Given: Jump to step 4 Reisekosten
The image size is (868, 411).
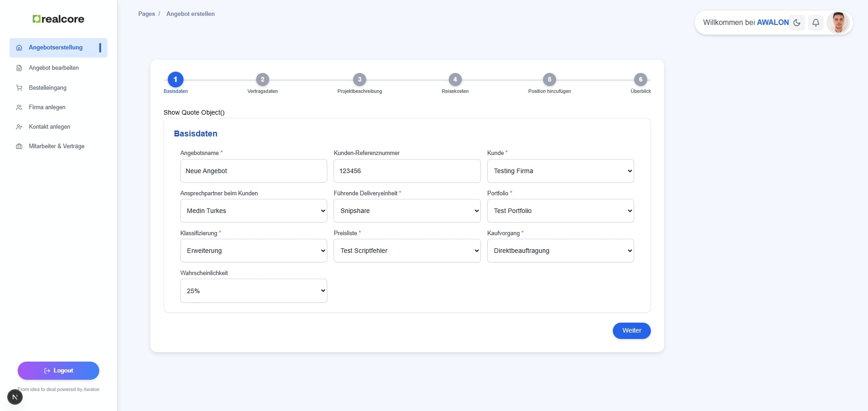Looking at the screenshot, I should coord(455,80).
